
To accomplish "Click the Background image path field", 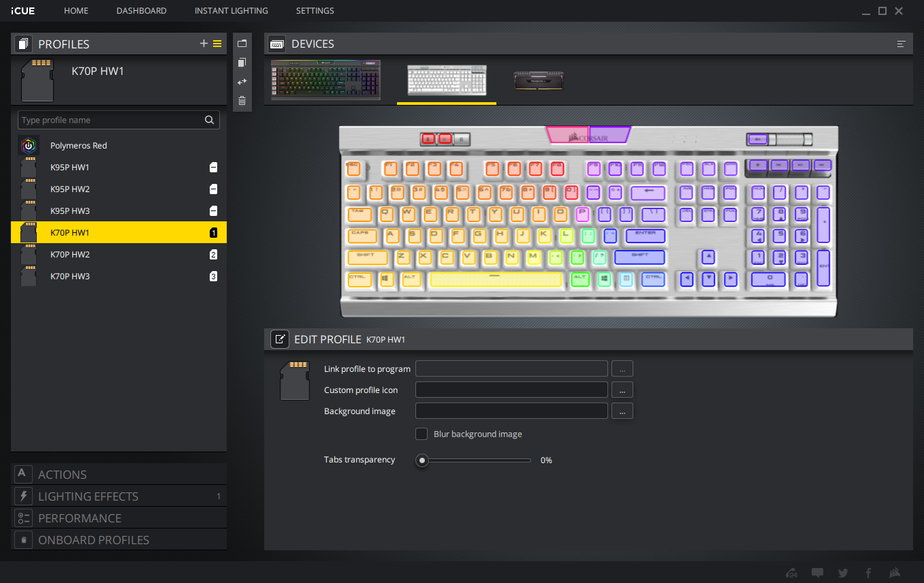I will click(511, 411).
